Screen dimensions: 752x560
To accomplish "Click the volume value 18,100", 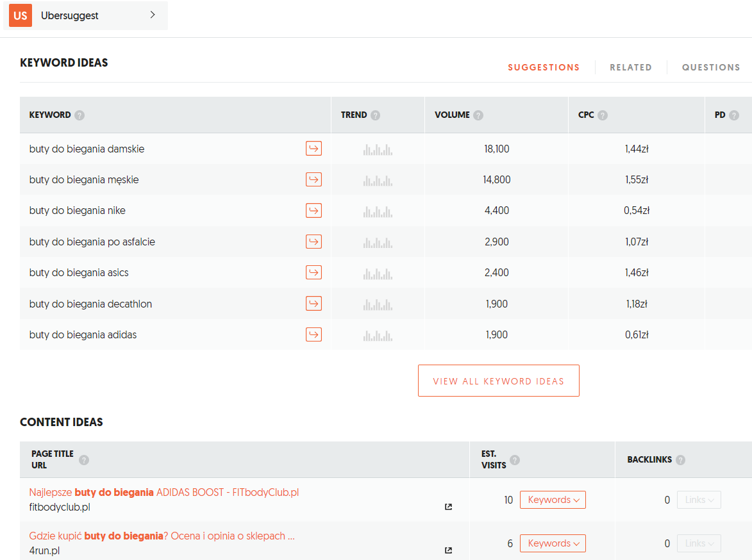I will [497, 149].
